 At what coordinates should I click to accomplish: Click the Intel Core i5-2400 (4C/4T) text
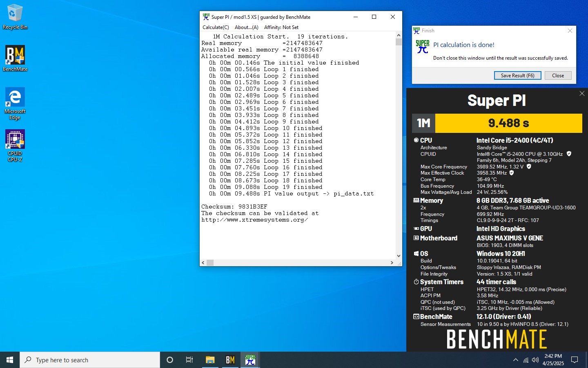click(514, 140)
